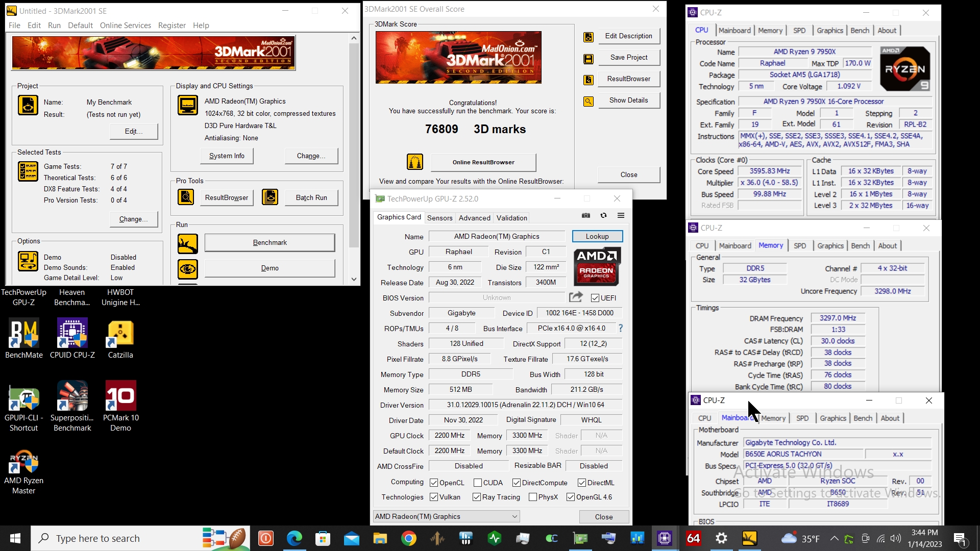Open the BenchMate desktop shortcut
Image resolution: width=980 pixels, height=551 pixels.
click(x=23, y=339)
